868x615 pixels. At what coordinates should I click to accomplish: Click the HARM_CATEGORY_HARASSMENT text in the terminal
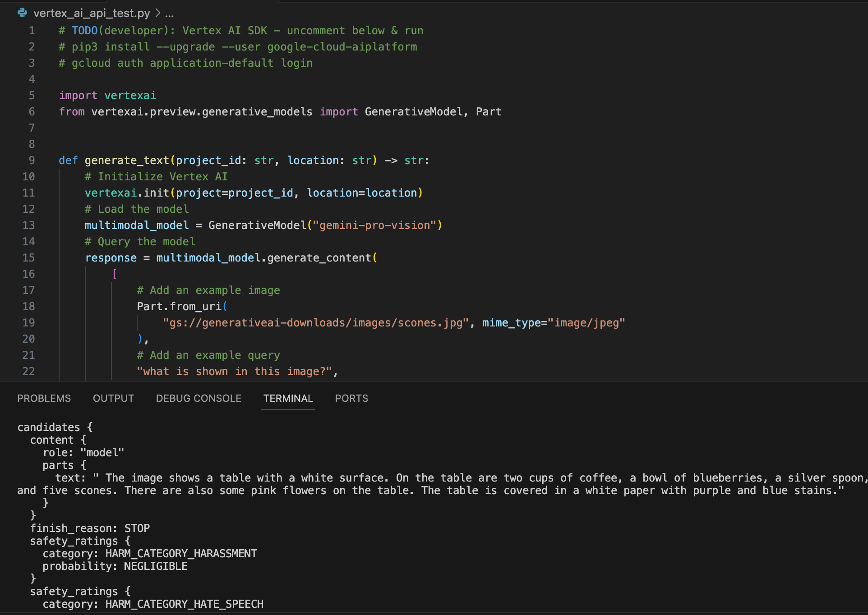click(x=181, y=554)
